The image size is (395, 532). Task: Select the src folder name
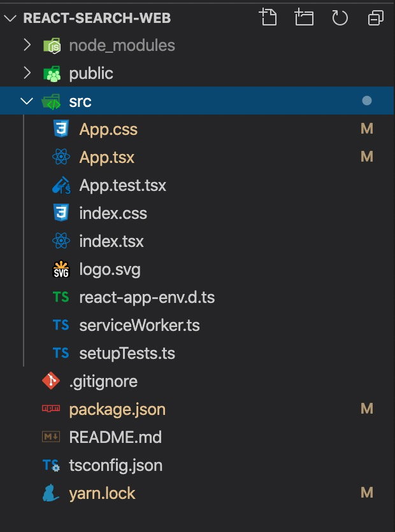coord(80,101)
